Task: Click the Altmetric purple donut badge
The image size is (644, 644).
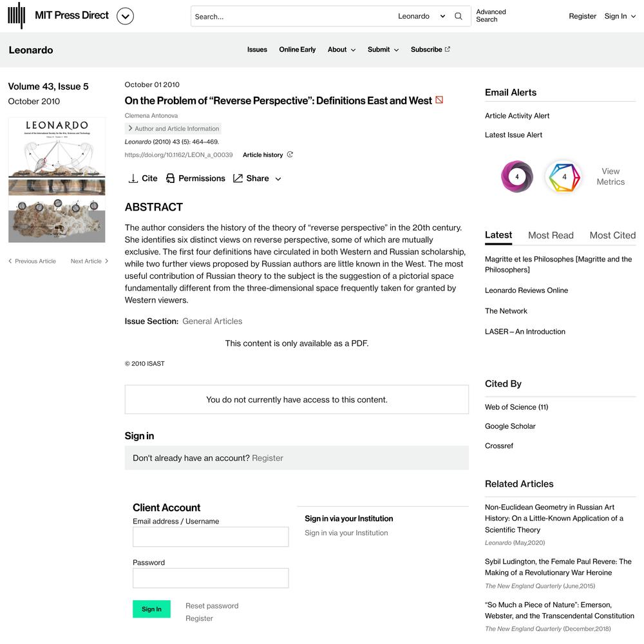Action: (x=517, y=176)
